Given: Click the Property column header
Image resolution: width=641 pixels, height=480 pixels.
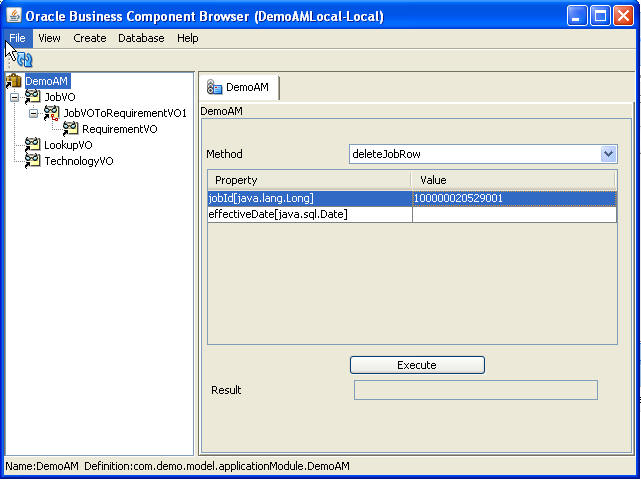Looking at the screenshot, I should click(x=309, y=180).
